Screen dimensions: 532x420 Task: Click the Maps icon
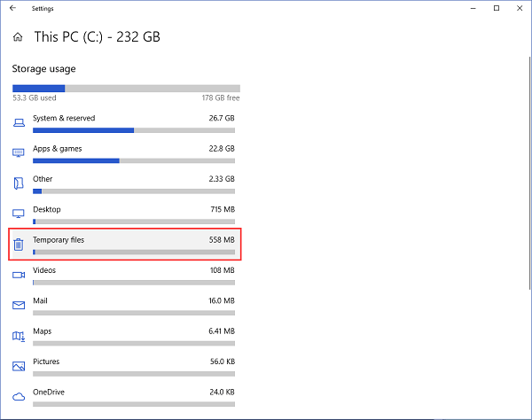coord(19,335)
